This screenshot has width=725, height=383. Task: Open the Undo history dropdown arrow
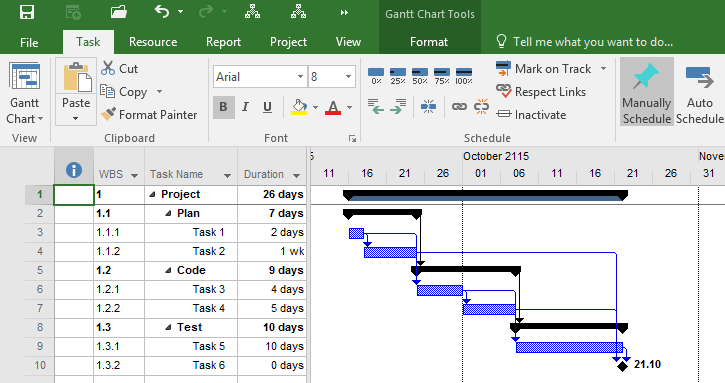180,12
